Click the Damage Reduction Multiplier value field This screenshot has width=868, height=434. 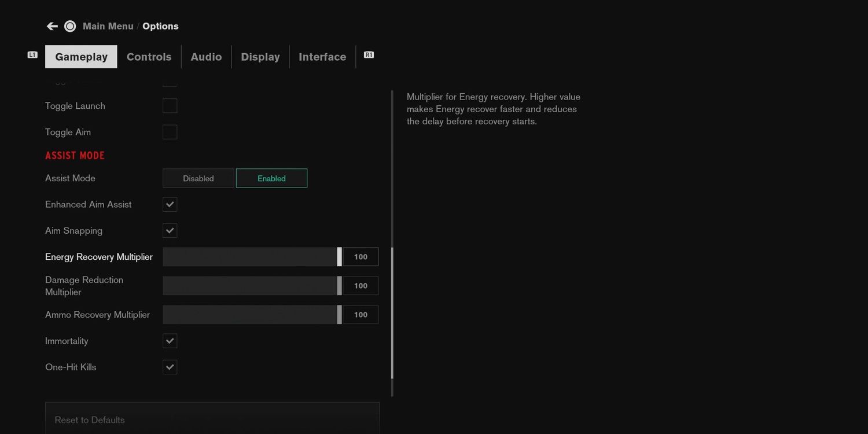(x=361, y=286)
